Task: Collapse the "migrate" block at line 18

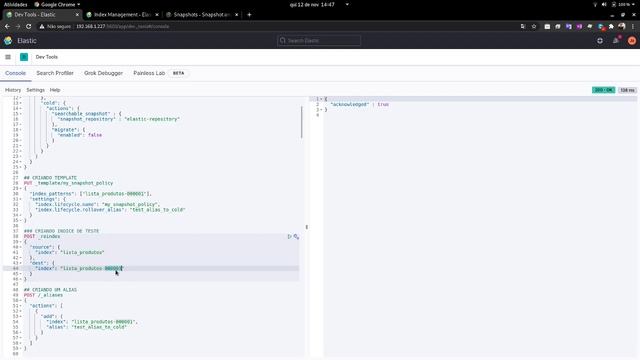Action: (21, 130)
